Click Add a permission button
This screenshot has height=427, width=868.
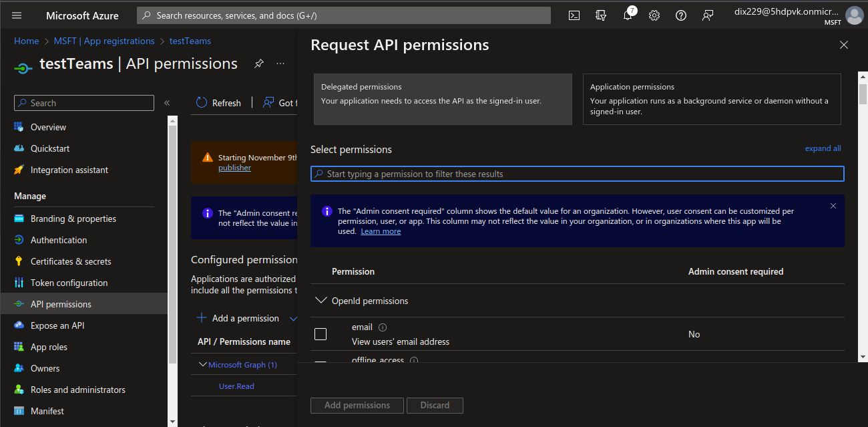[238, 318]
